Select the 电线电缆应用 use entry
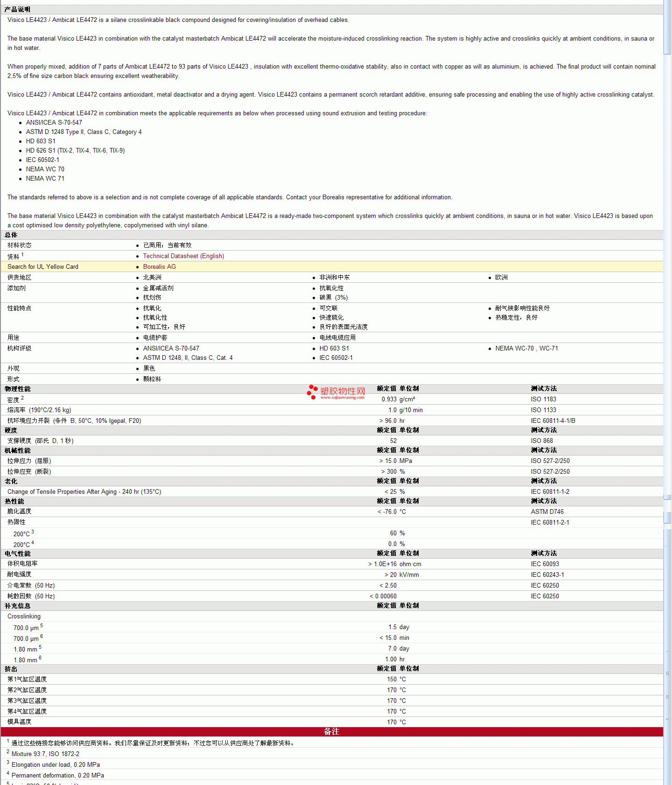 [337, 337]
